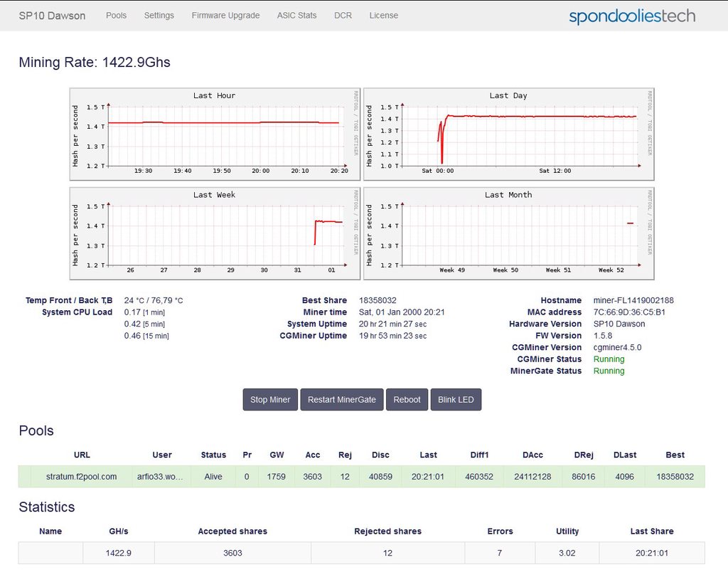Click the GH/s value 1422.9 in Statistics
The height and width of the screenshot is (587, 728).
[119, 553]
